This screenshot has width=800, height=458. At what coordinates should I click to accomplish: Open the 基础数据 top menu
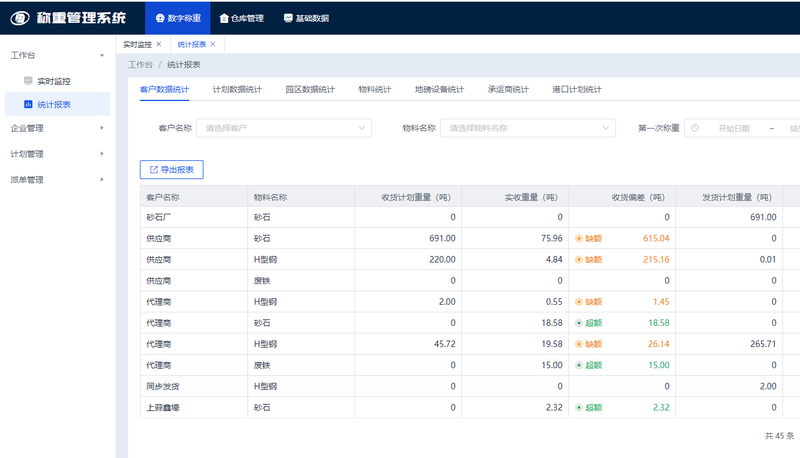point(306,18)
